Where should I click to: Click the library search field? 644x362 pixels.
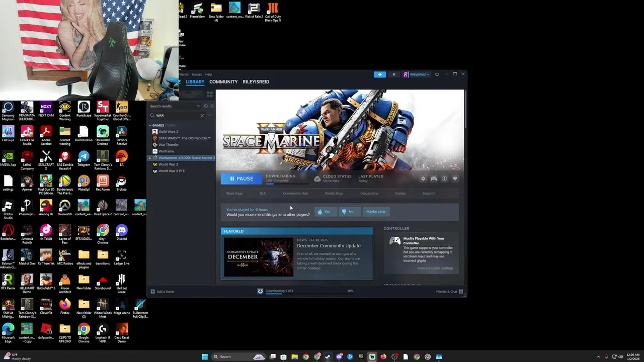tap(177, 116)
